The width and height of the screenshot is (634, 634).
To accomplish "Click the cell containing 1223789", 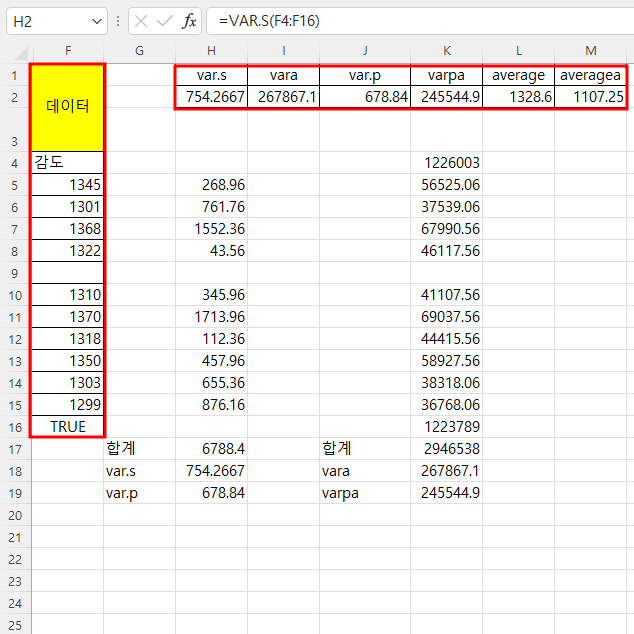I will [x=446, y=427].
